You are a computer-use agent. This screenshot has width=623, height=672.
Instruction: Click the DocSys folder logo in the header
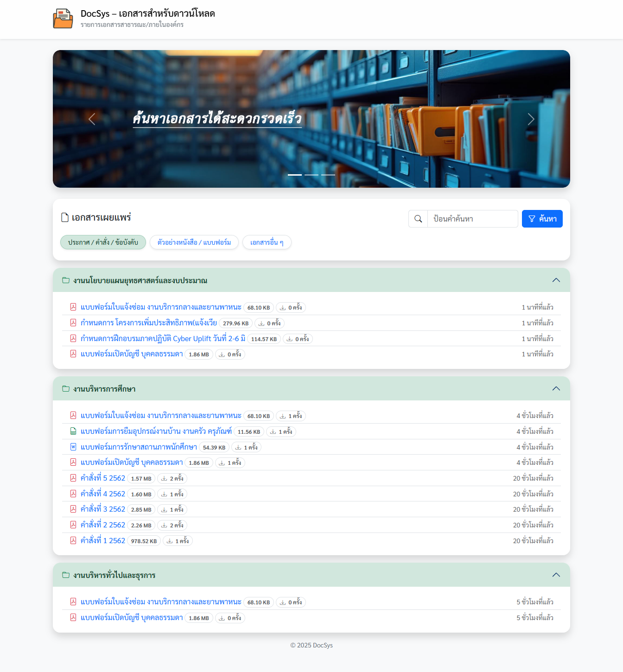63,19
